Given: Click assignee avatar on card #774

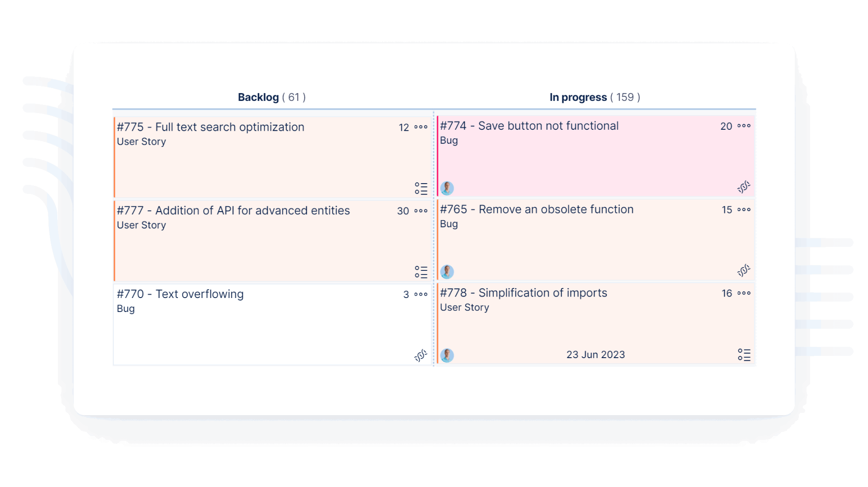Looking at the screenshot, I should 447,188.
